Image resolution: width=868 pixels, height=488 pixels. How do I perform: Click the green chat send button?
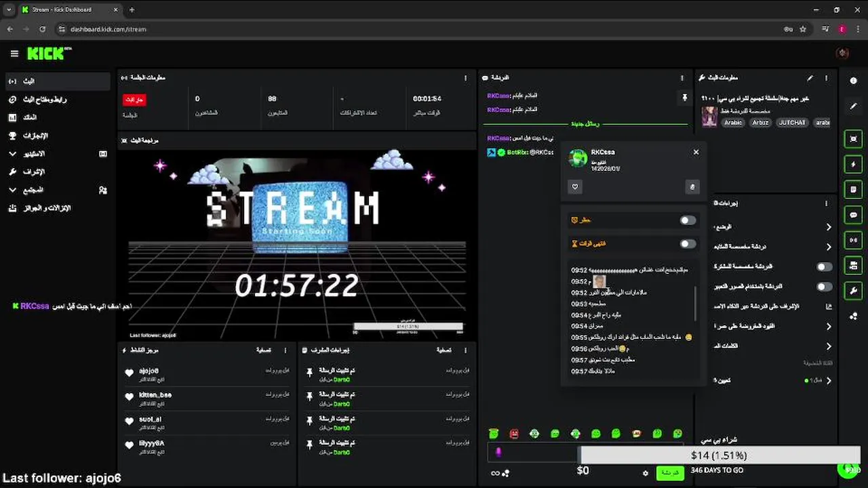coord(670,472)
